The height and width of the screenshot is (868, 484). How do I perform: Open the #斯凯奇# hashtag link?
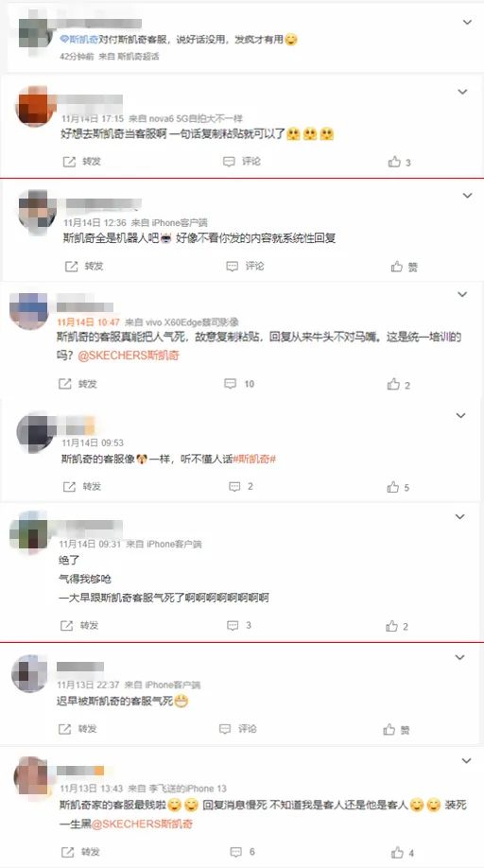(x=254, y=459)
